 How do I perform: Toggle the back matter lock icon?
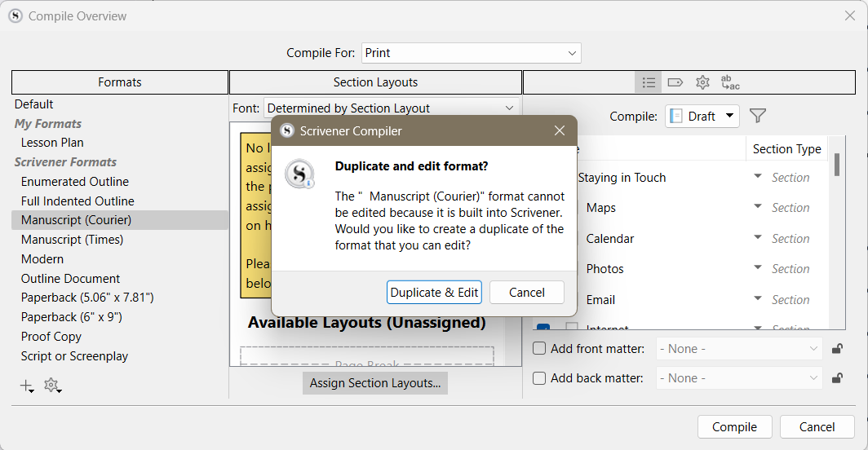[838, 378]
